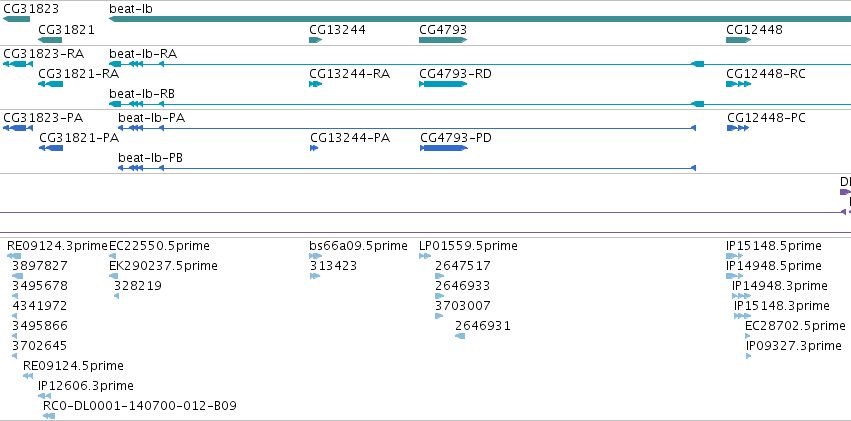Screen dimensions: 851x421
Task: Select the CG31821-PA protein label
Action: click(x=79, y=138)
